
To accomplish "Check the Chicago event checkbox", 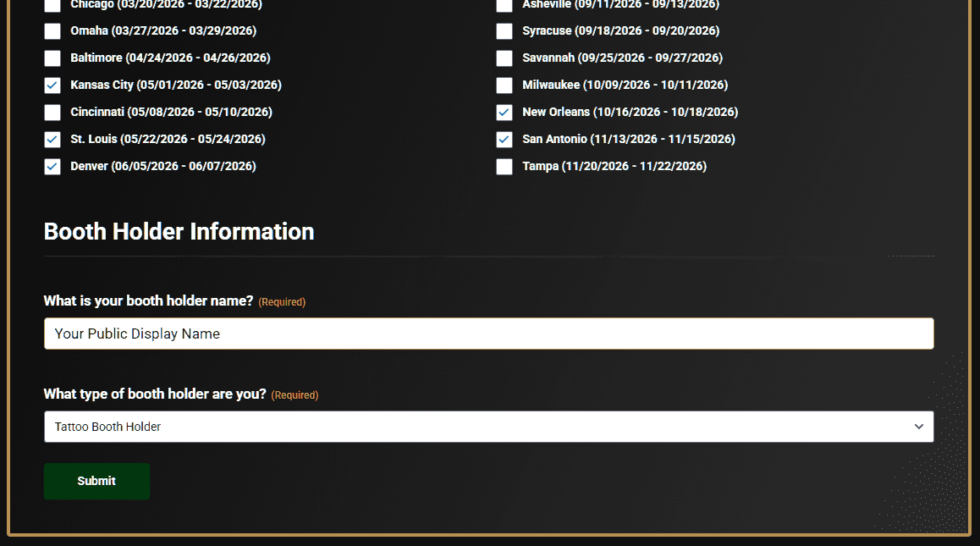I will pos(52,5).
